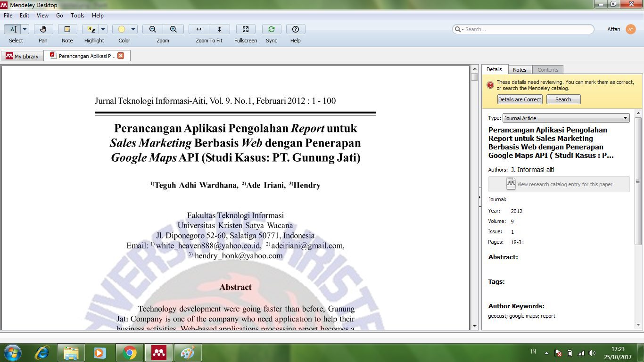Screen dimensions: 644x362
Task: Switch to the Notes tab
Action: click(x=520, y=70)
